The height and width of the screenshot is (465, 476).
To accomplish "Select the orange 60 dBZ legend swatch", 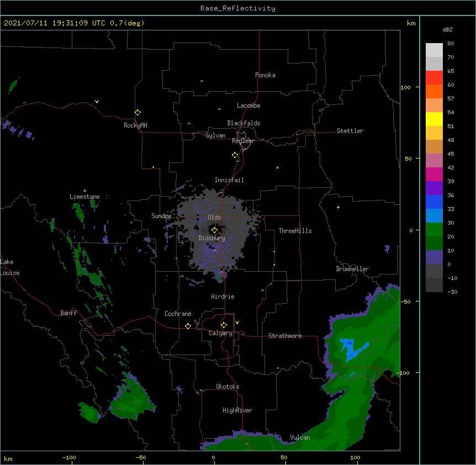I will click(x=434, y=91).
